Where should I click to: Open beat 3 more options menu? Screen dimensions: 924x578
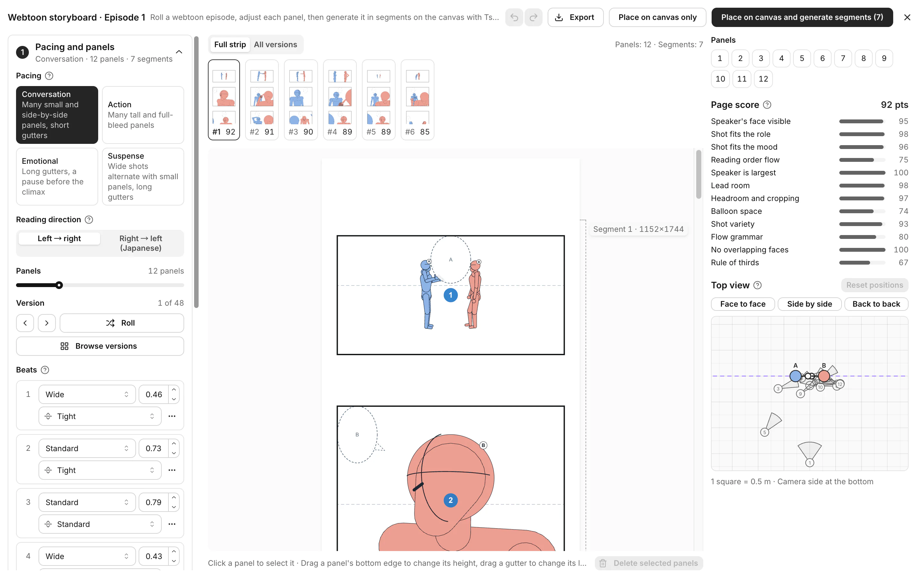coord(172,524)
